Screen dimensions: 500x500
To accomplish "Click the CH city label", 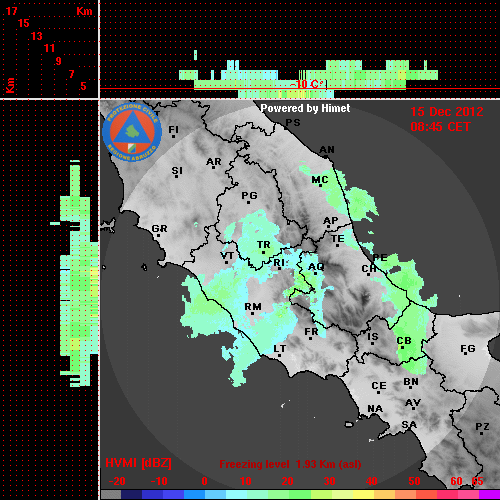I will pos(369,268).
